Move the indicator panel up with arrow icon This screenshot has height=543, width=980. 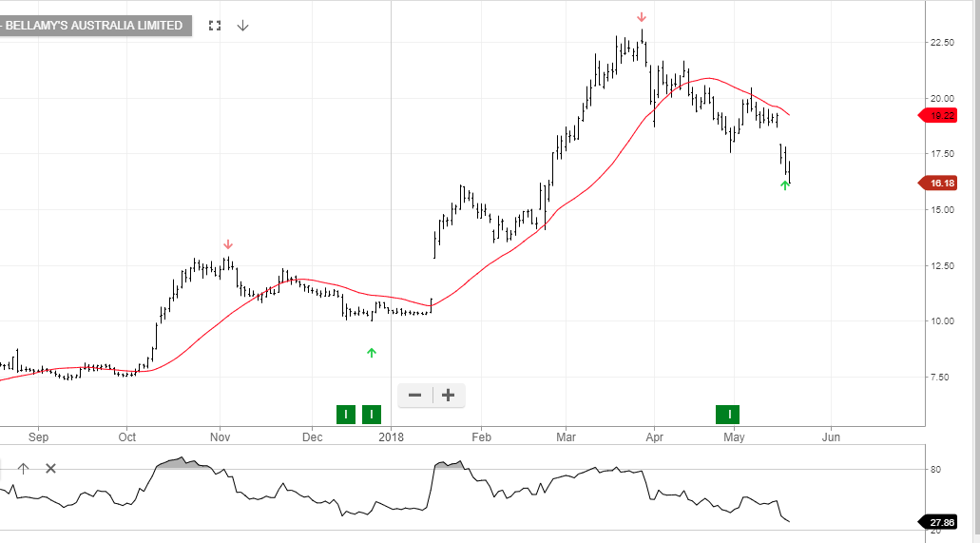point(24,468)
